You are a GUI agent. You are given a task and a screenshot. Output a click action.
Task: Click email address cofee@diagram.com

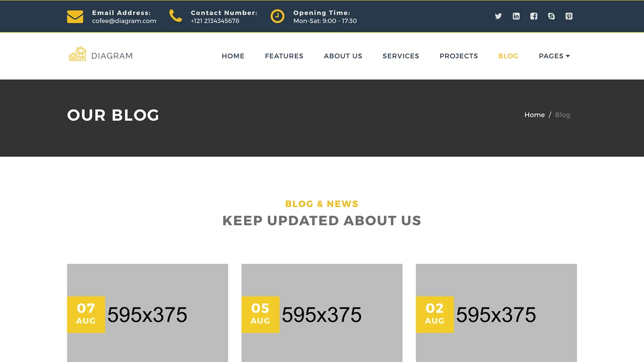point(124,21)
